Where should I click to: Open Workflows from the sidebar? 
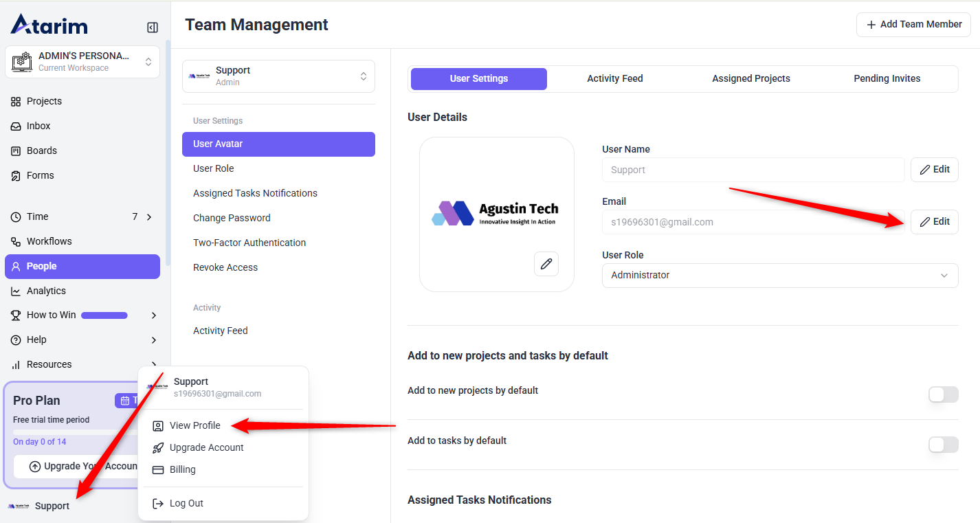point(49,241)
